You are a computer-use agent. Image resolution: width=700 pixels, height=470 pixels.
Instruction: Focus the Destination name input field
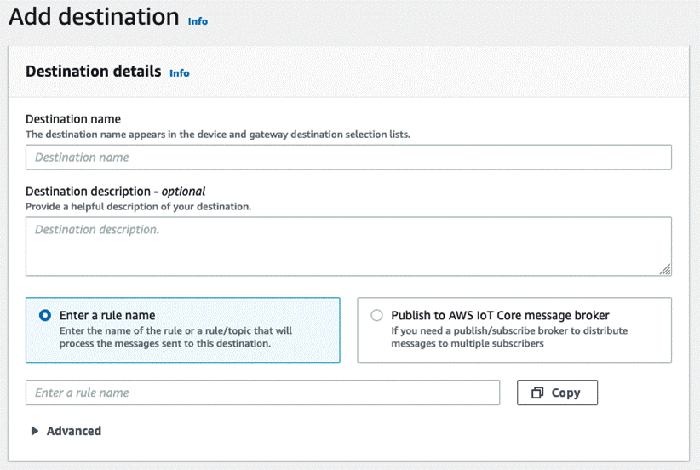coord(348,157)
